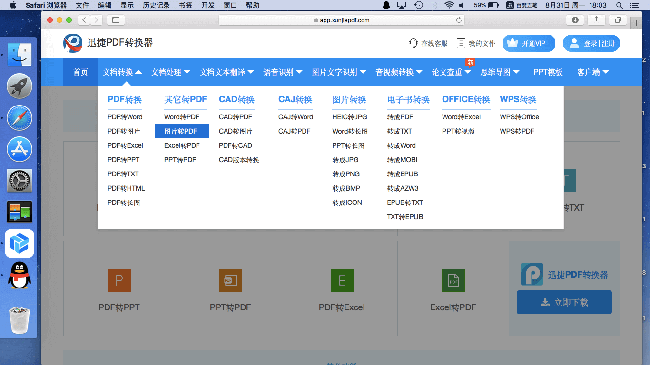Select TXT转EPUB menu entry
The width and height of the screenshot is (650, 365).
(x=405, y=217)
